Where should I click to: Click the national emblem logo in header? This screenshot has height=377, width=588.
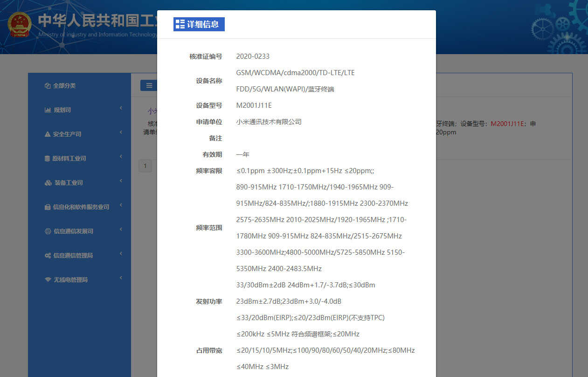[x=20, y=25]
